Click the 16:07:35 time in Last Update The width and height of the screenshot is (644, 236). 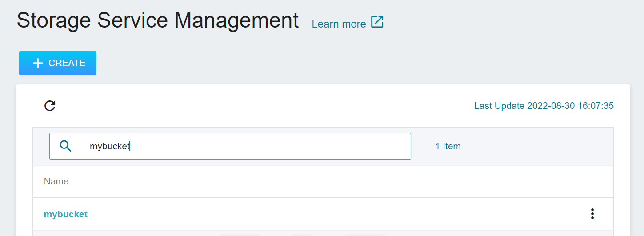pyautogui.click(x=596, y=106)
